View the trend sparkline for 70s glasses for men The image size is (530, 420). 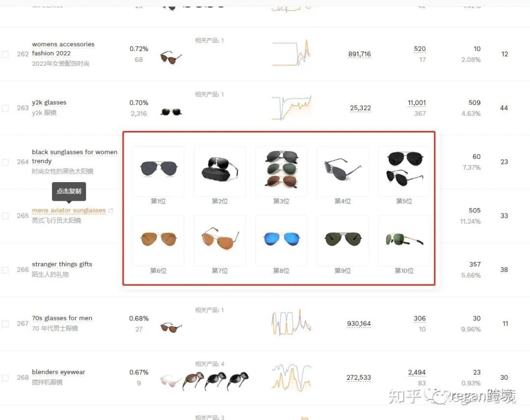click(x=291, y=323)
